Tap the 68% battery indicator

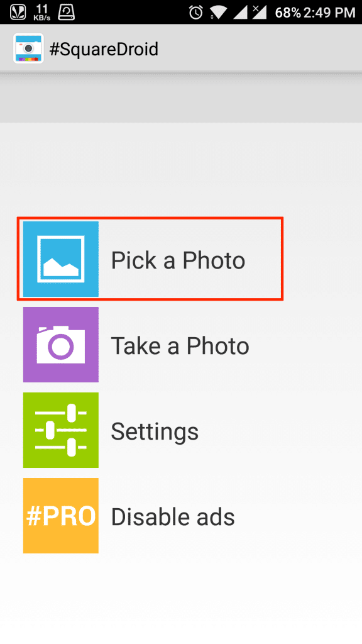(x=288, y=13)
